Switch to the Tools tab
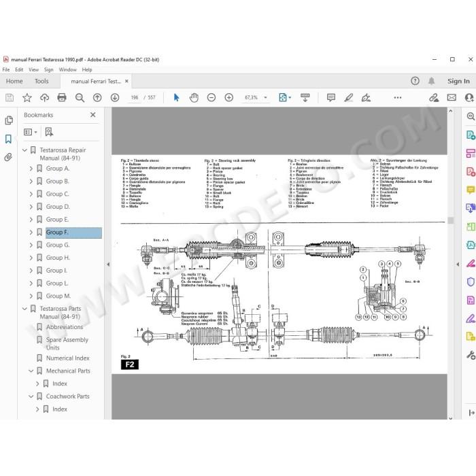 coord(41,81)
